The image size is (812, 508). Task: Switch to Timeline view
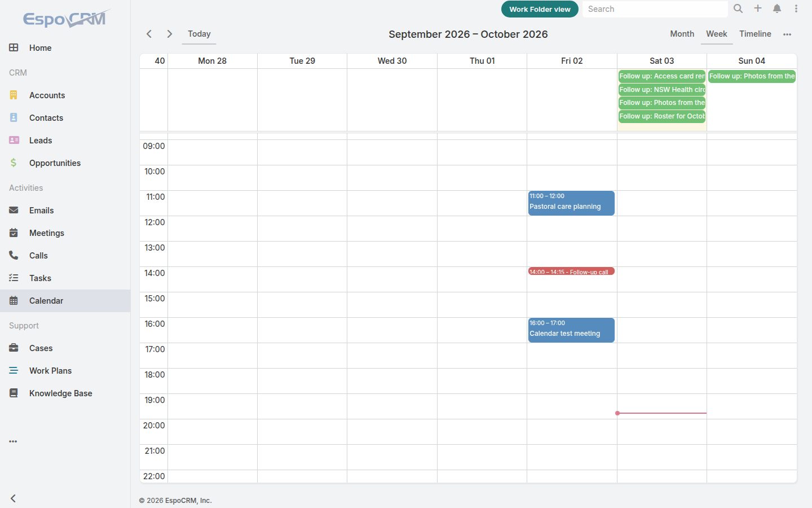coord(755,34)
